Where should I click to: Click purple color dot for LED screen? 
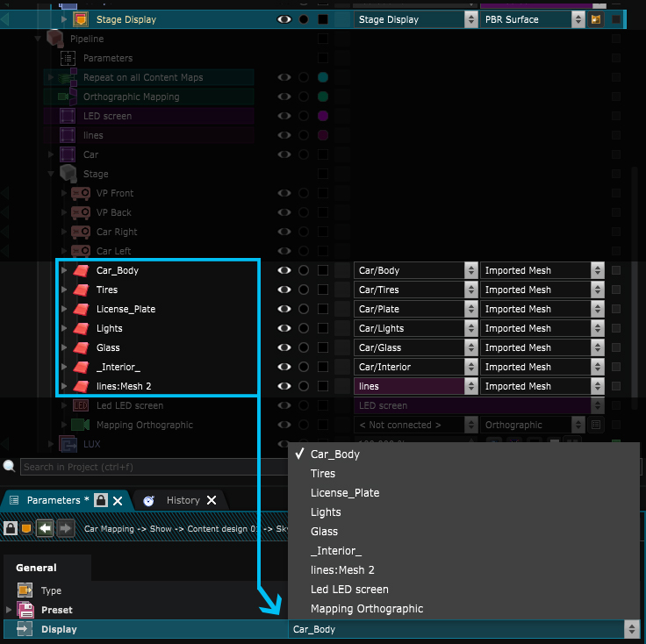coord(323,116)
